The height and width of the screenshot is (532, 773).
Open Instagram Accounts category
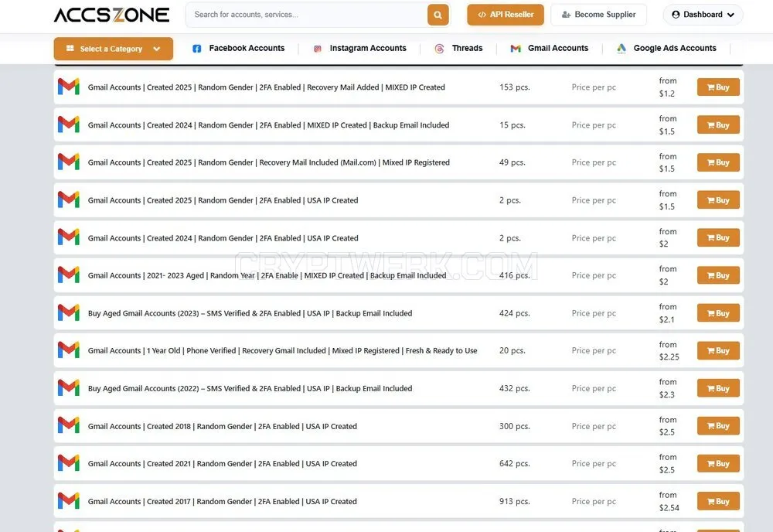click(x=368, y=48)
